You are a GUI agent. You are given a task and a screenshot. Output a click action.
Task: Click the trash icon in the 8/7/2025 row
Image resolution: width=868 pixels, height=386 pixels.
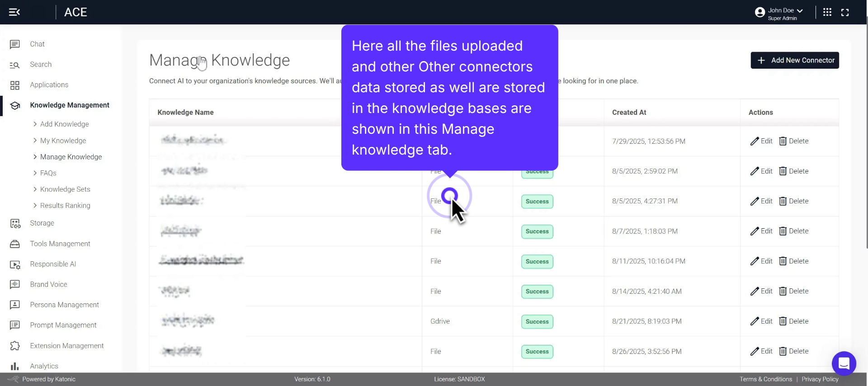[x=783, y=231]
